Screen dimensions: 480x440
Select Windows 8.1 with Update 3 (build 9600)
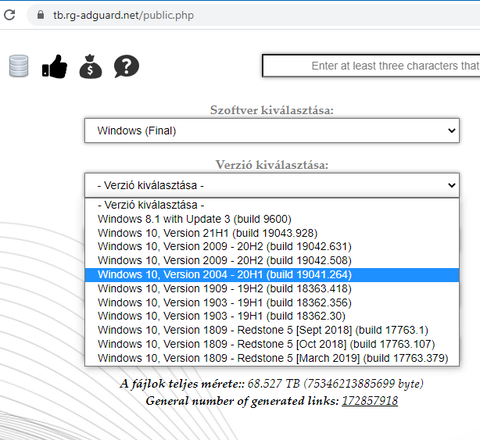point(272,219)
